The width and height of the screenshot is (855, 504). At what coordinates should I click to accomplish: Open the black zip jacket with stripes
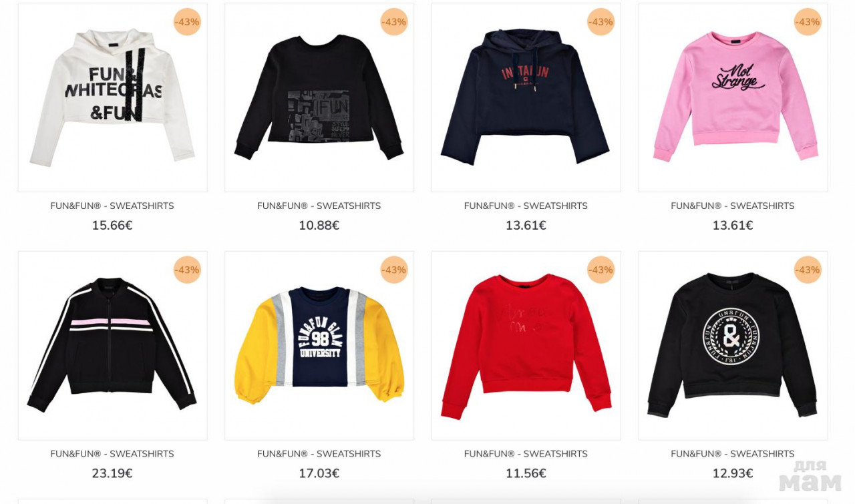112,345
